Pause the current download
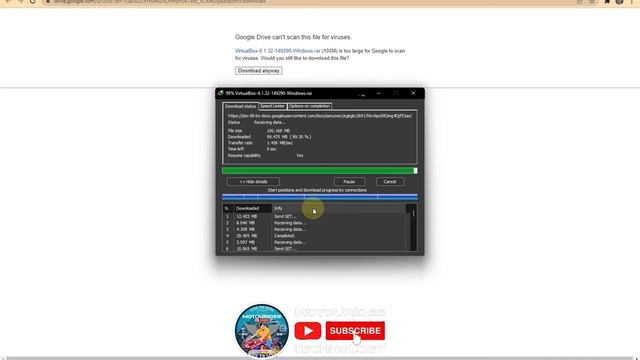 pyautogui.click(x=349, y=182)
